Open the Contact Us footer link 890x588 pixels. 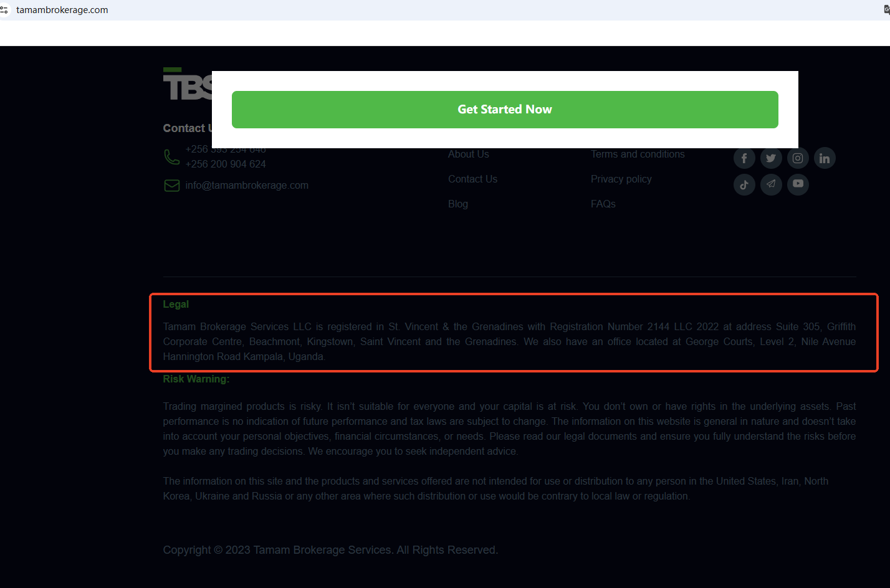[472, 179]
